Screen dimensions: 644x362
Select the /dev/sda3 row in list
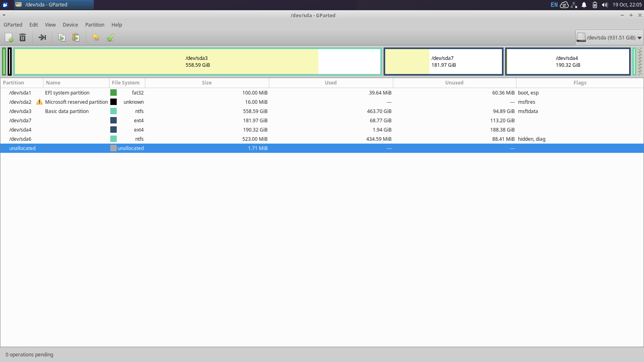[322, 111]
